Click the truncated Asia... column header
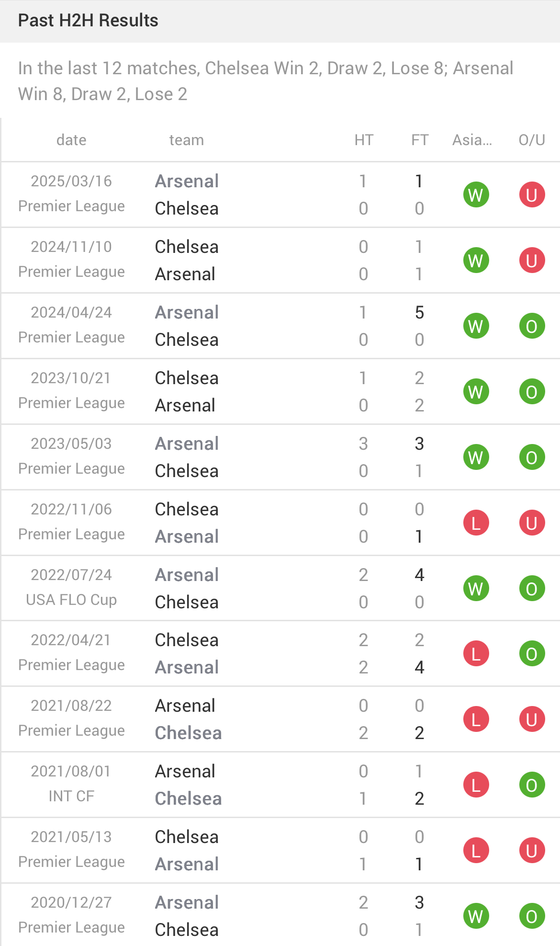This screenshot has height=946, width=560. click(x=472, y=140)
